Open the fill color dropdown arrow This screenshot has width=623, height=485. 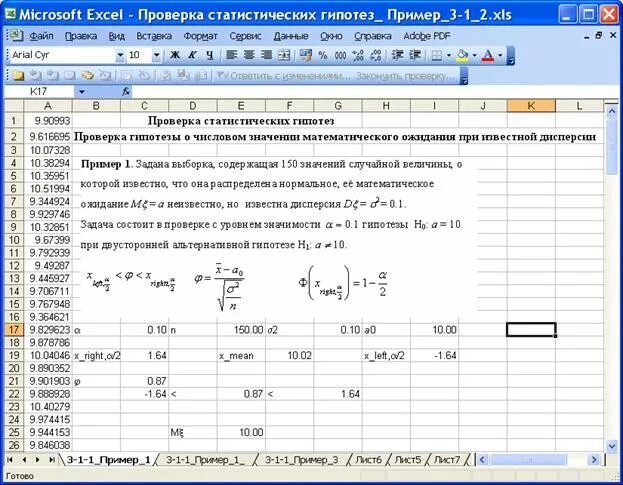pyautogui.click(x=474, y=55)
